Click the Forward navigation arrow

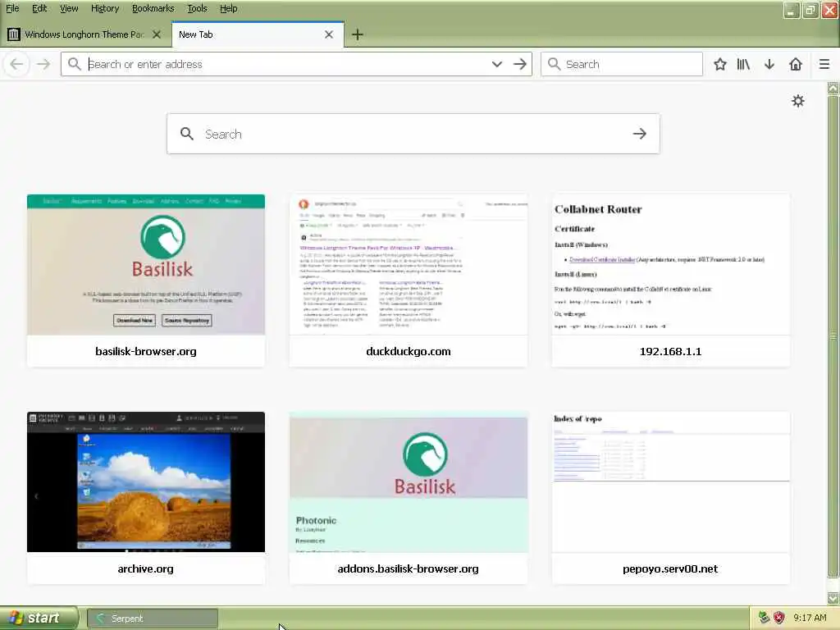click(43, 64)
